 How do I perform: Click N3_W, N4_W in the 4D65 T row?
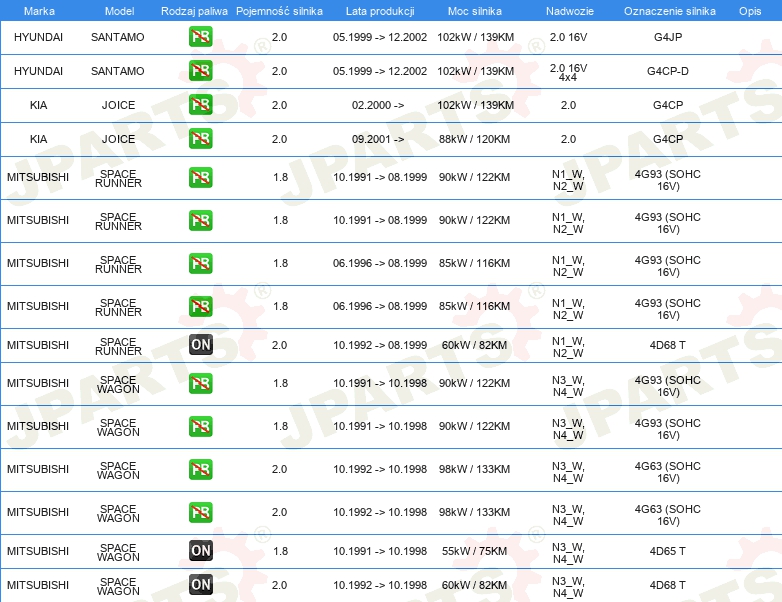tap(568, 553)
